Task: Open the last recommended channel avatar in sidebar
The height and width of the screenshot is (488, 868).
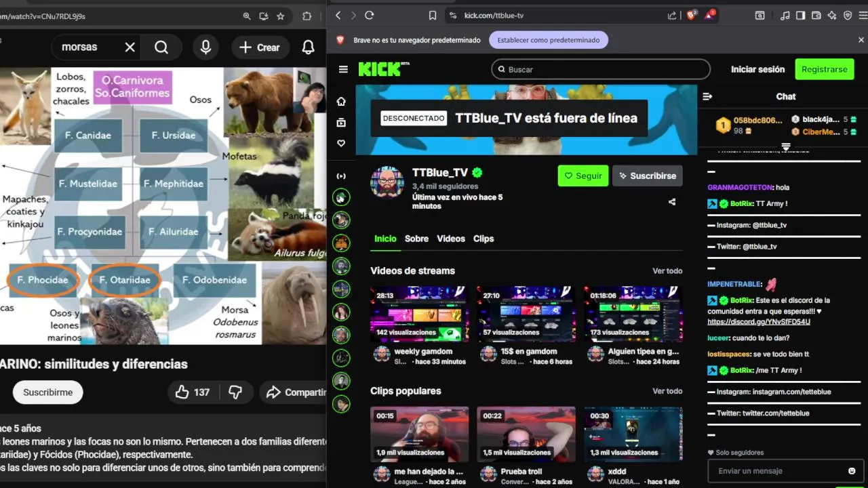Action: (x=341, y=404)
